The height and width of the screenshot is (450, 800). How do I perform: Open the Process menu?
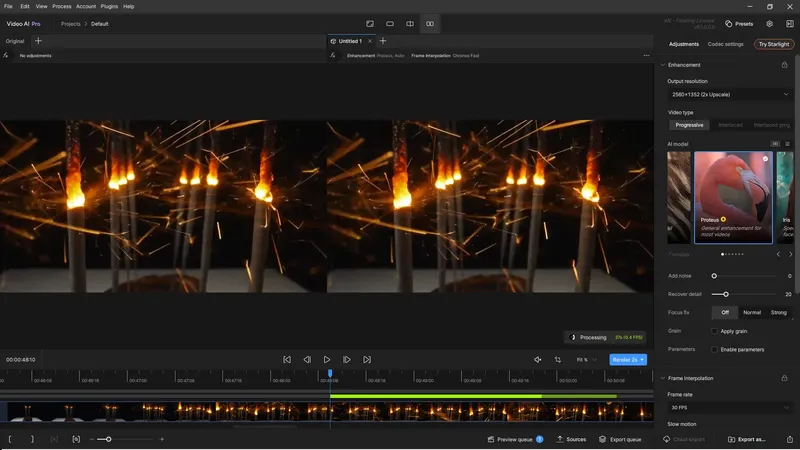point(61,6)
